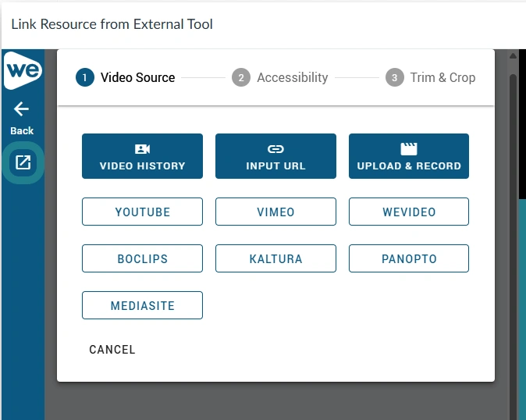Click the Video History button
Screen dimensions: 526x420
(x=142, y=156)
